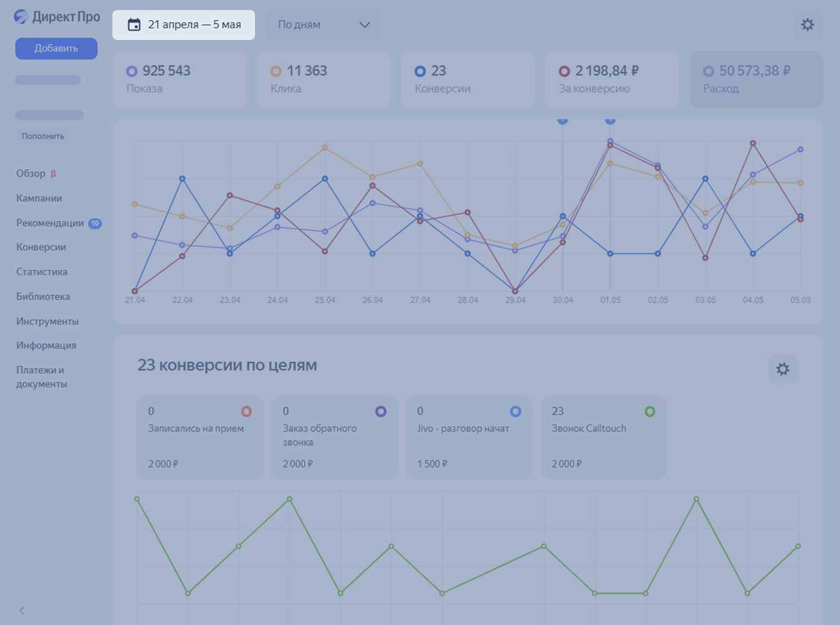Click purple impressions point at 05.05
Viewport: 840px width, 625px height.
click(x=801, y=149)
